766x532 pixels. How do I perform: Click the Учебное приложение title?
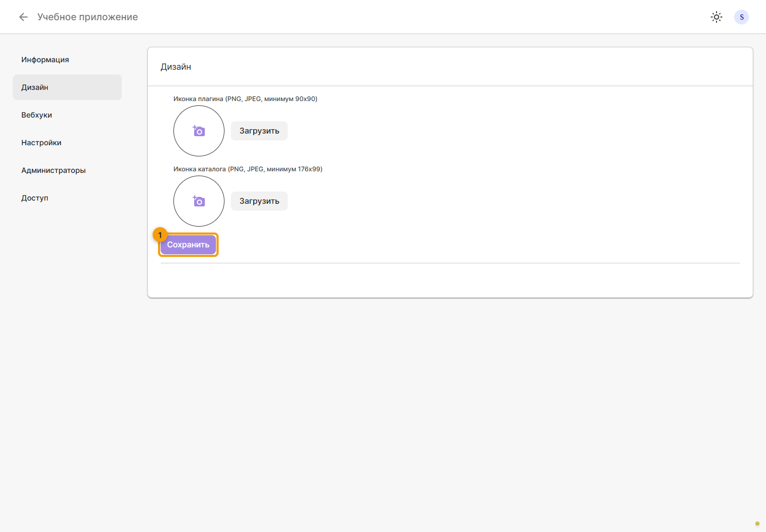coord(88,17)
